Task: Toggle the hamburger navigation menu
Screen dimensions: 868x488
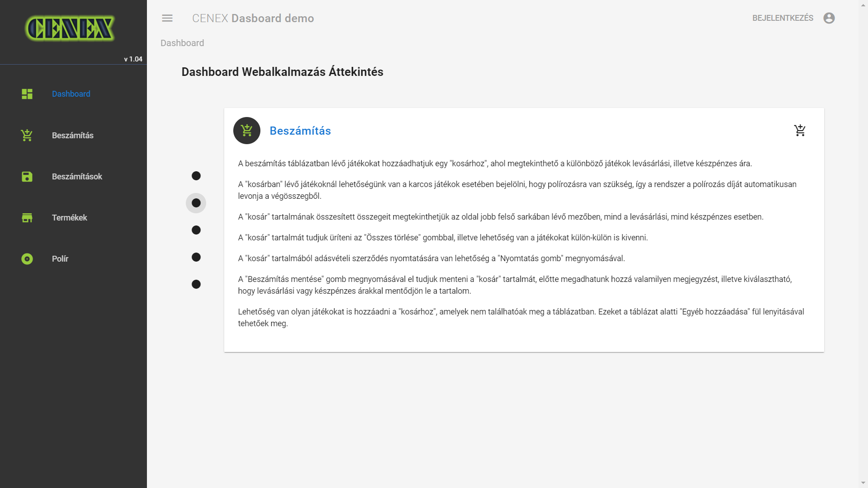Action: [167, 18]
